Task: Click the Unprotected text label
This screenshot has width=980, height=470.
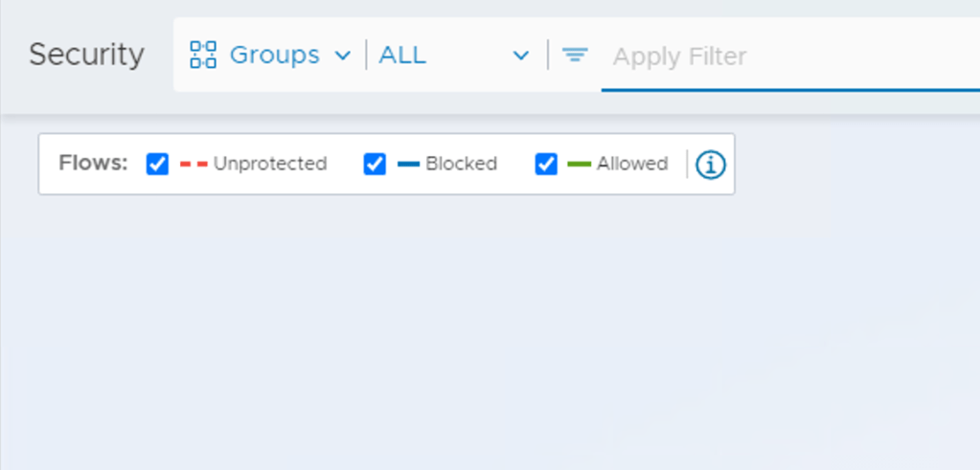Action: 269,164
